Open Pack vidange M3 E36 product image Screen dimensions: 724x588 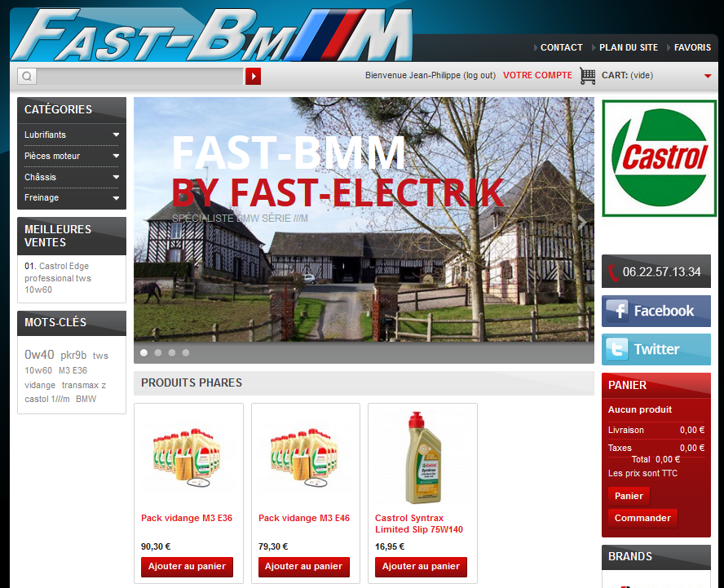(187, 458)
